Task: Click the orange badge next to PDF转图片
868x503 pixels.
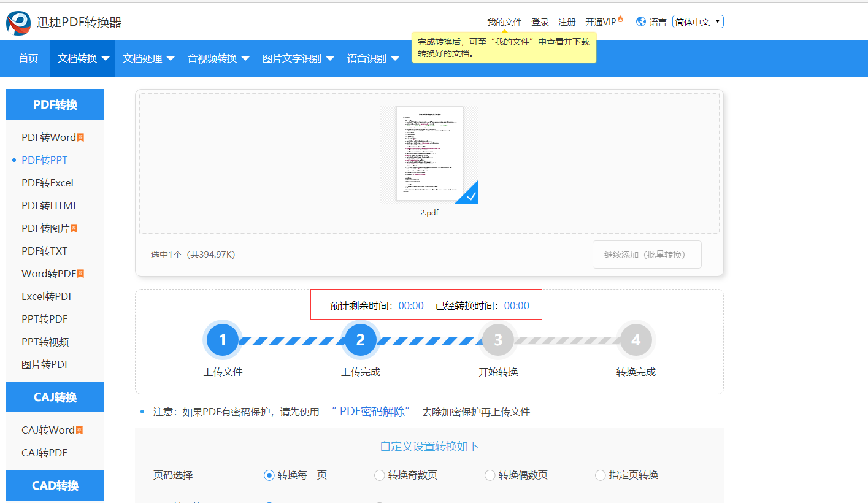Action: click(x=74, y=228)
